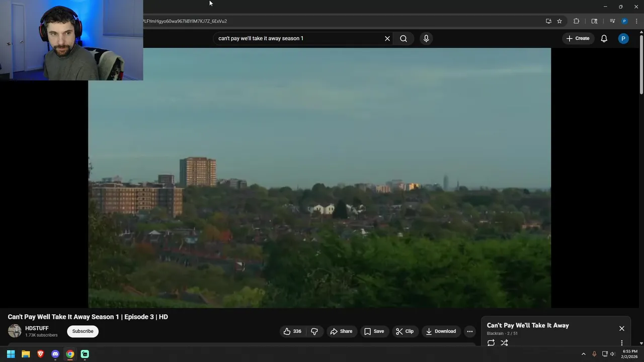Click the Create button
The image size is (644, 362).
coord(578,38)
